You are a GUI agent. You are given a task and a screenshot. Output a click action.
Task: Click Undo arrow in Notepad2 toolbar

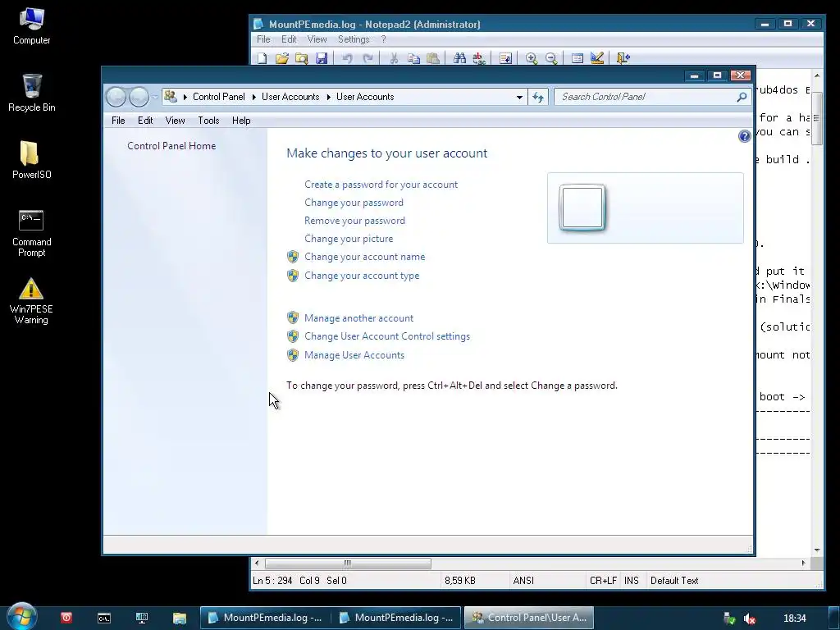pyautogui.click(x=347, y=58)
